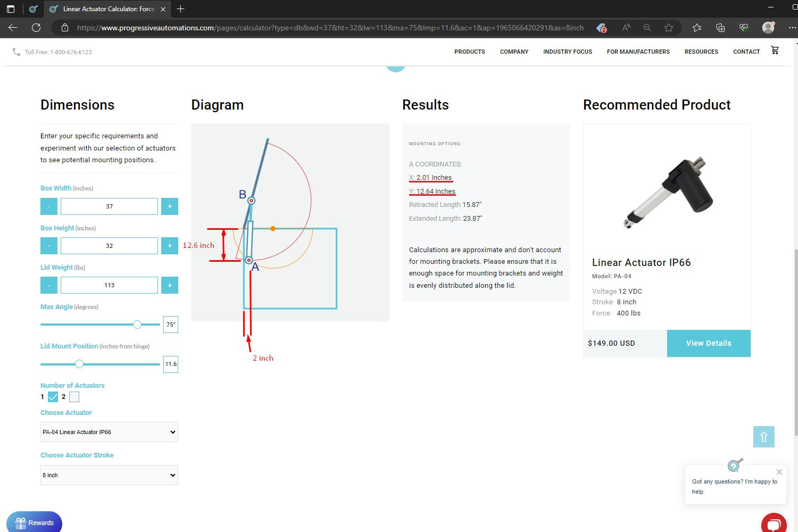Select 2 actuators checkbox
The image size is (798, 532).
[x=74, y=397]
